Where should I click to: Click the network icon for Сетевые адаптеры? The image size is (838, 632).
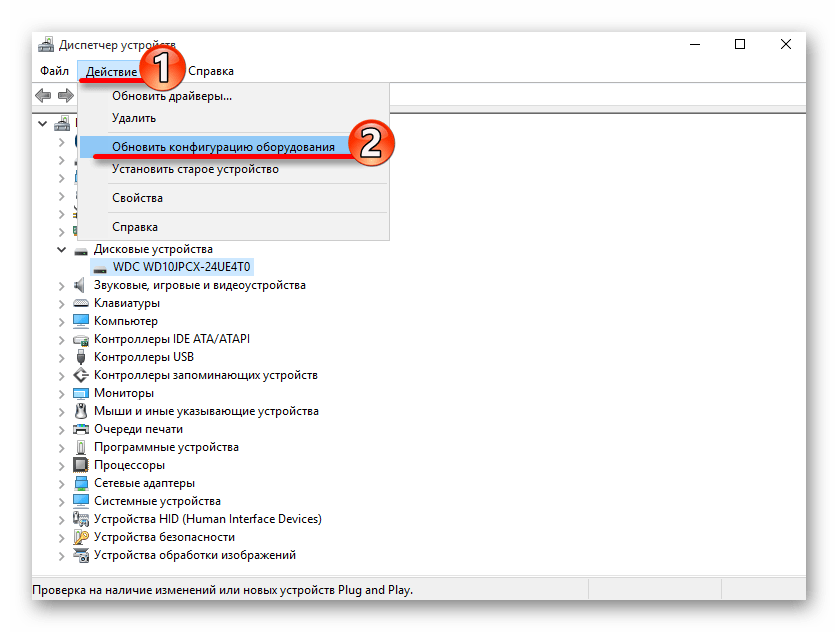tap(81, 483)
